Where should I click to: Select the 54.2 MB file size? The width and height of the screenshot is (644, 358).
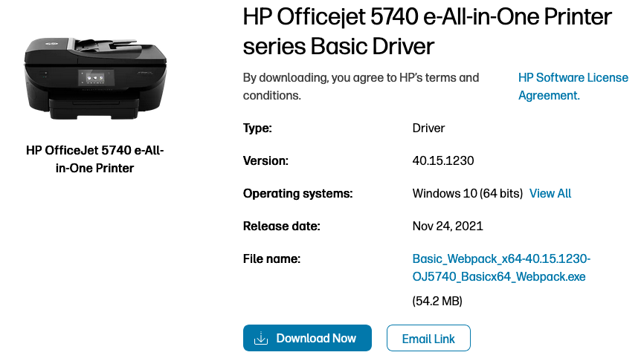pyautogui.click(x=437, y=301)
